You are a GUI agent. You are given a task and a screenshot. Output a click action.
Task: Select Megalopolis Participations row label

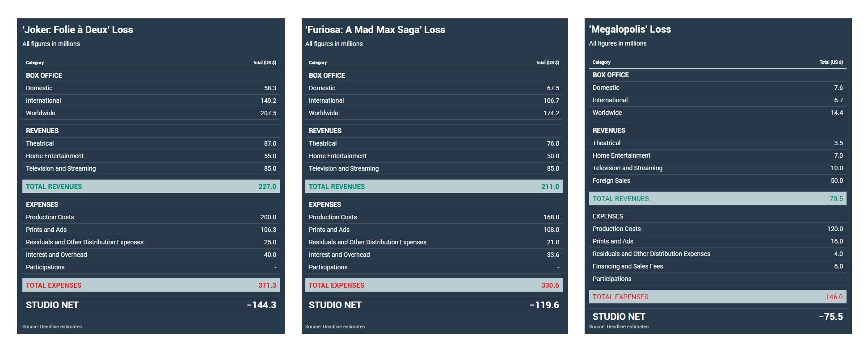(612, 279)
